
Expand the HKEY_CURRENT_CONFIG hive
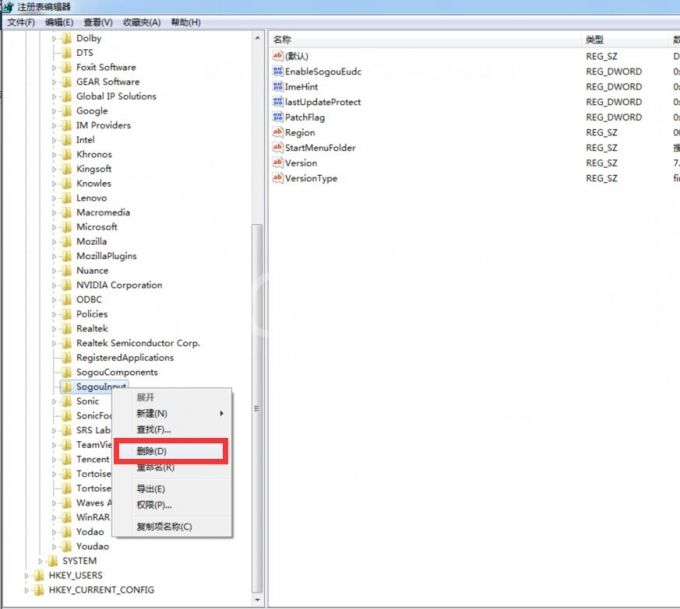[26, 590]
